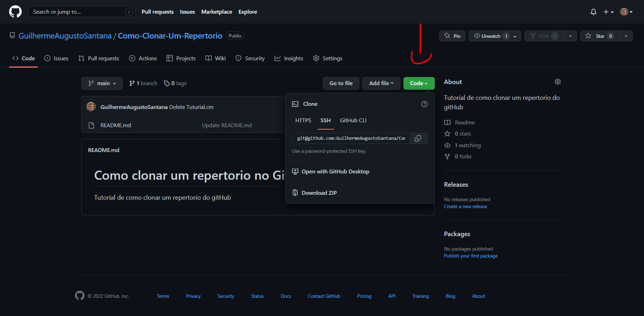Pin this repository

click(x=452, y=36)
